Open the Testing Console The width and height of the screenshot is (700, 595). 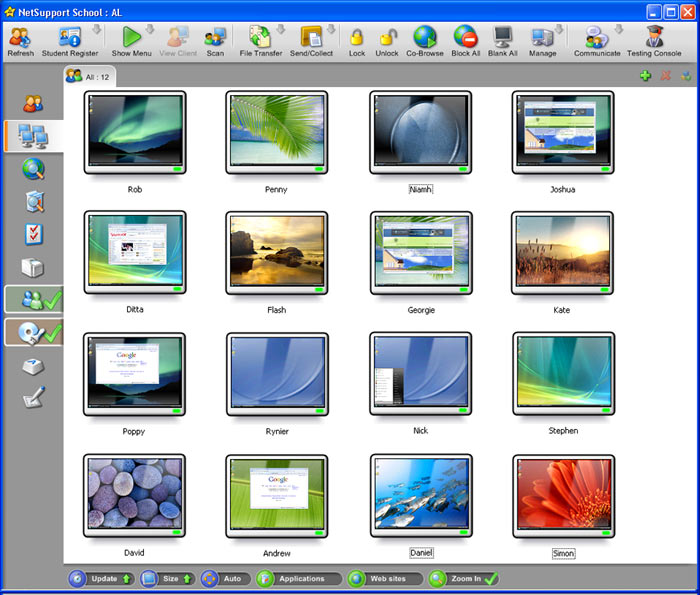click(654, 42)
